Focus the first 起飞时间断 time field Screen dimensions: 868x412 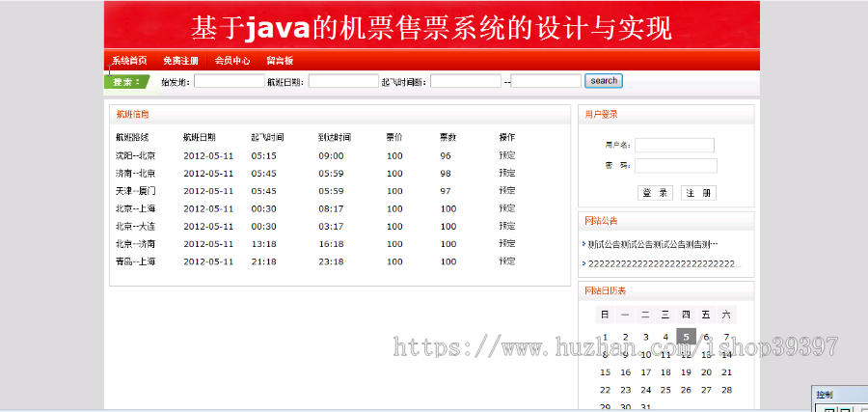pos(466,81)
